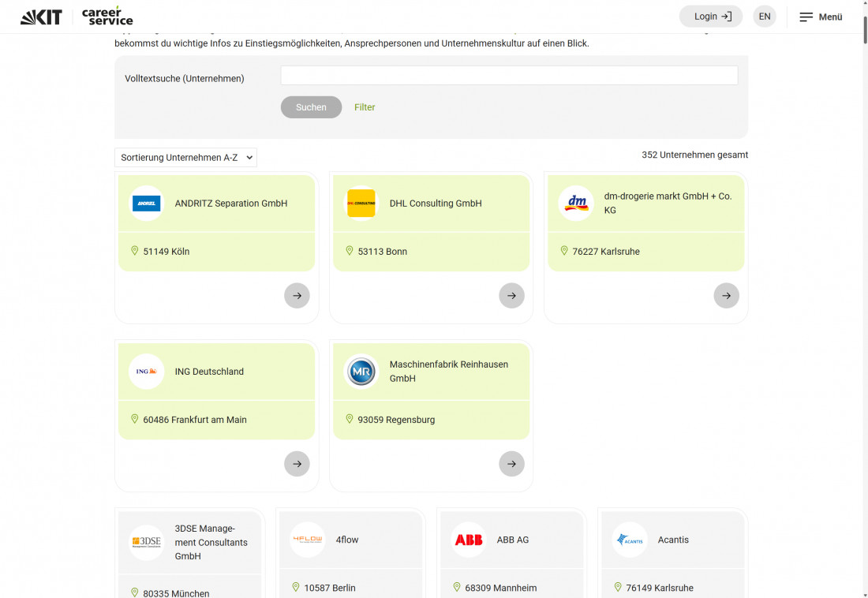
Task: Click the KIT logo in header
Action: click(x=41, y=17)
